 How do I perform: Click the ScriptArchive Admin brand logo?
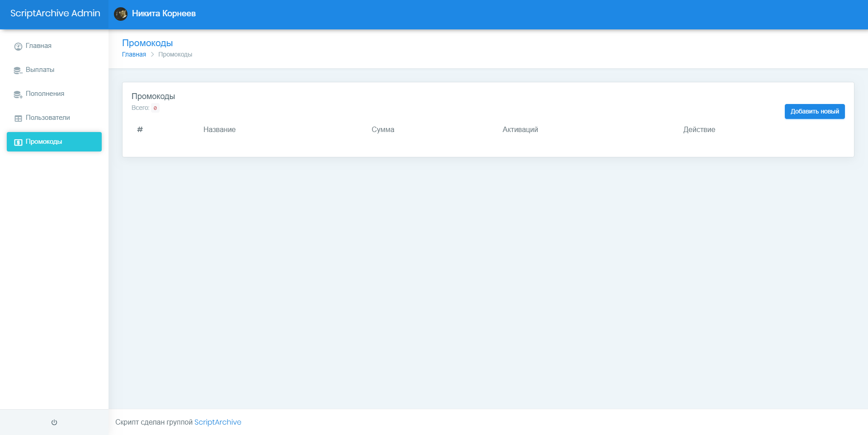coord(55,14)
